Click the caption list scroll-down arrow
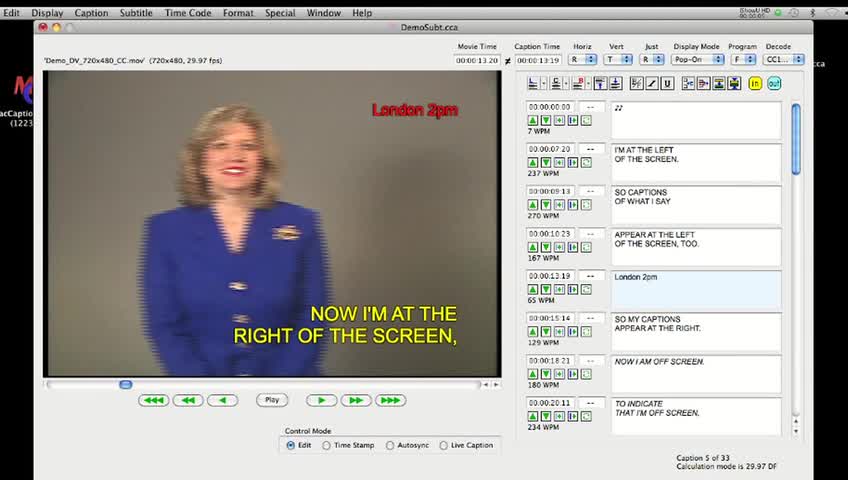 coord(796,431)
